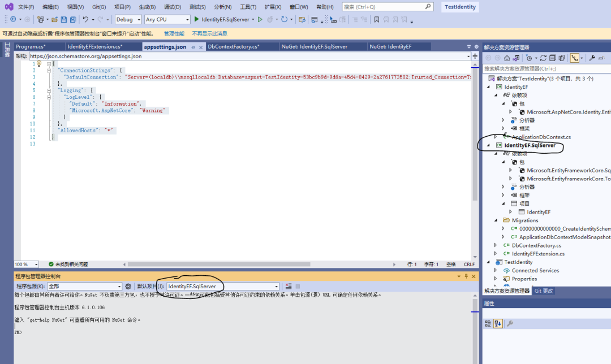The image size is (611, 364).
Task: Open the 调试(D) menu
Action: 173,7
